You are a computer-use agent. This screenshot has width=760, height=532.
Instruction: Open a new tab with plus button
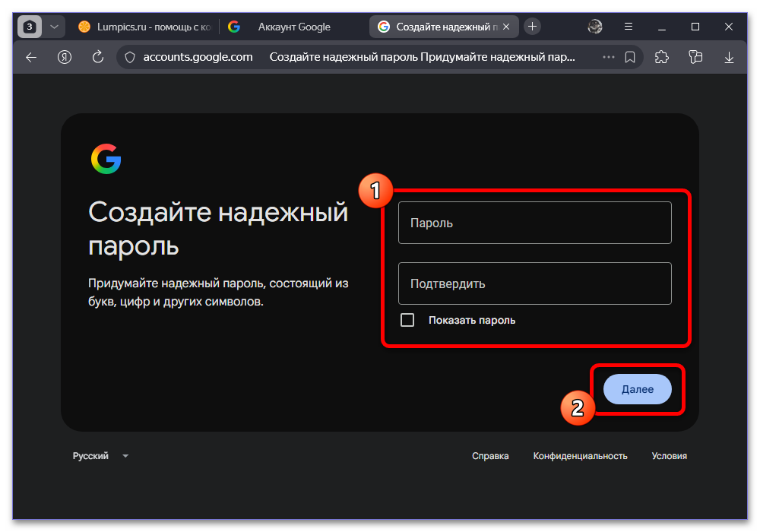coord(532,27)
